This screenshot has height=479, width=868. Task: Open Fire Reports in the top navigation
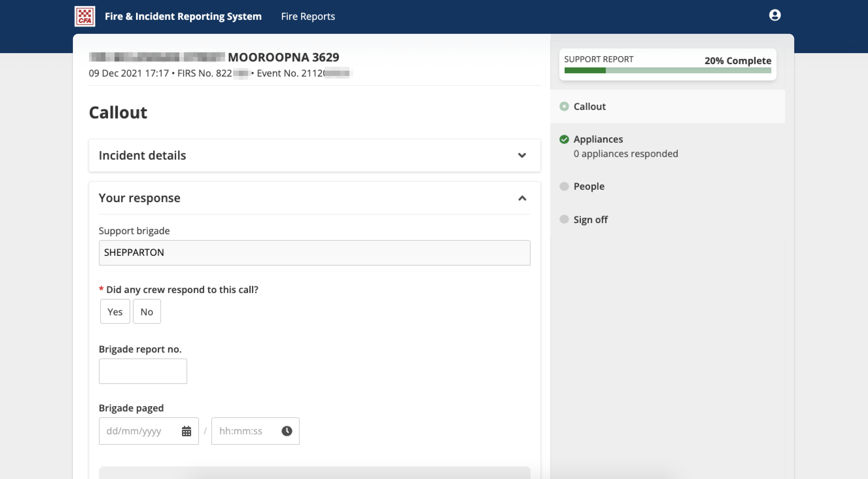(x=308, y=16)
